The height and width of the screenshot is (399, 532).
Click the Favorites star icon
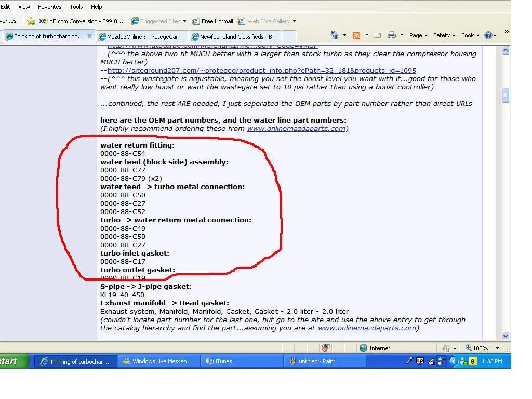[31, 21]
